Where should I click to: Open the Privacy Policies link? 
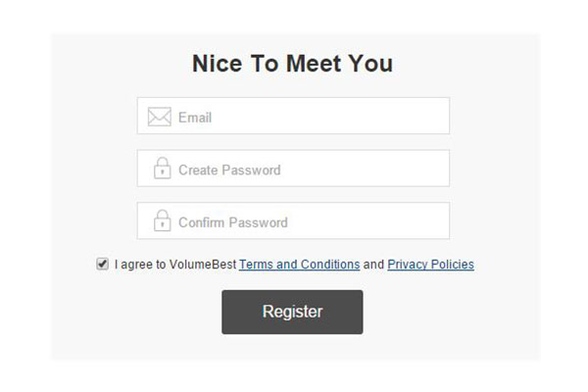(x=430, y=265)
